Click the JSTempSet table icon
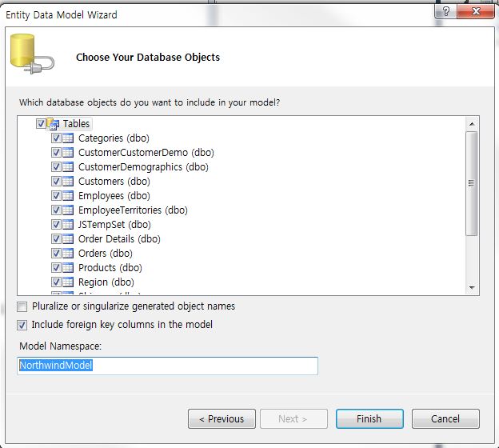This screenshot has height=448, width=499. 68,225
